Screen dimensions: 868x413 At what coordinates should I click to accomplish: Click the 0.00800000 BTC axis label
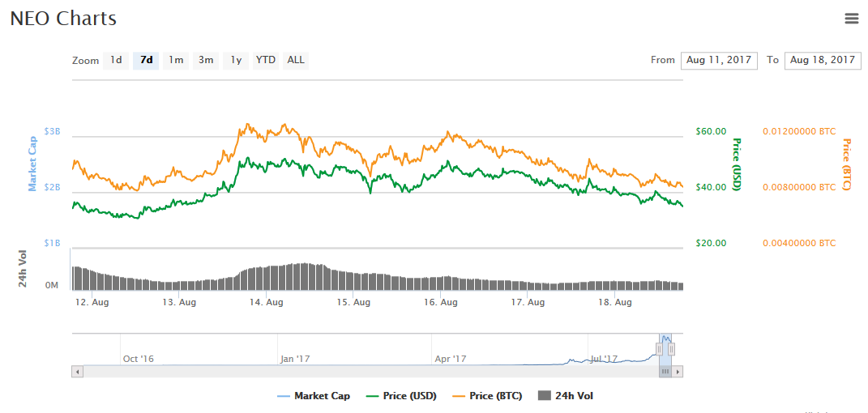[x=799, y=187]
